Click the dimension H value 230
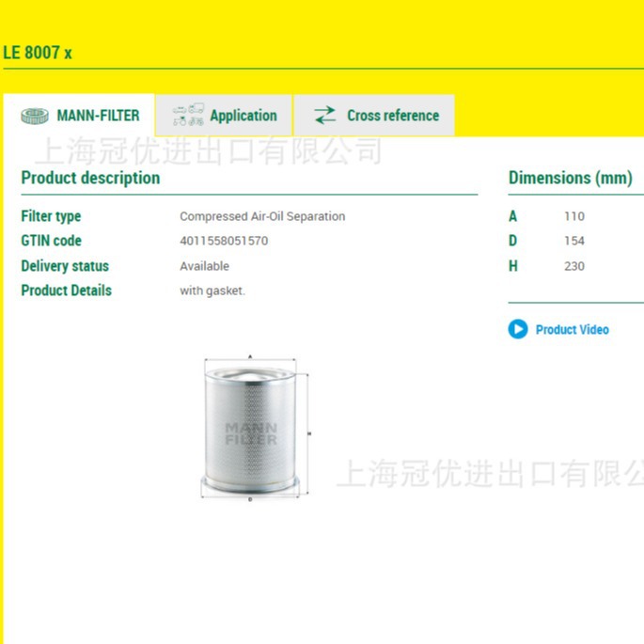 (x=574, y=266)
